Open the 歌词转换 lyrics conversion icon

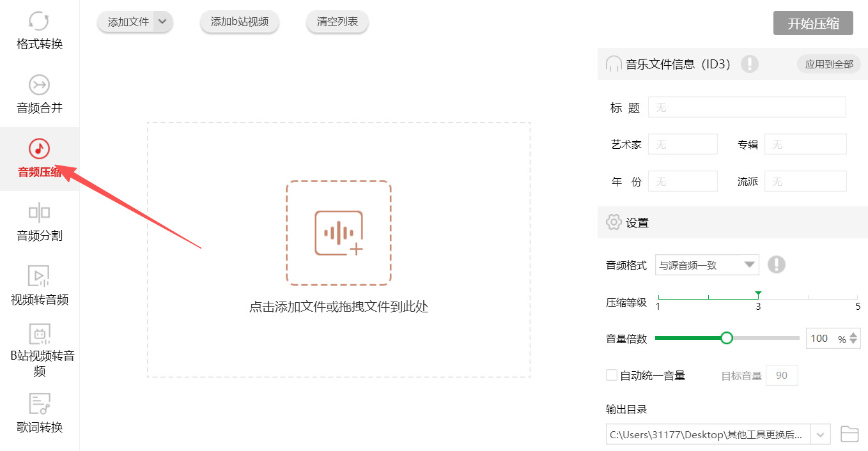39,404
